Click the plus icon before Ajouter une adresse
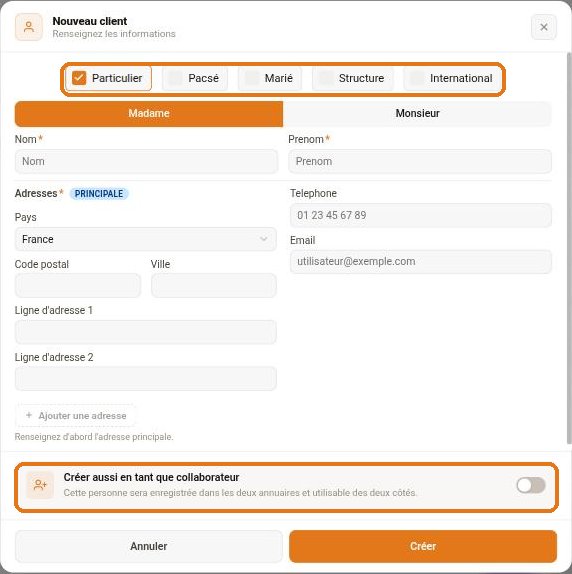 point(29,415)
